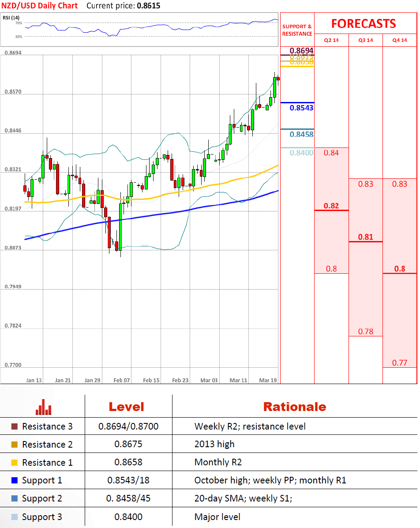Image resolution: width=420 pixels, height=528 pixels.
Task: Open the Q2 14 forecast column header
Action: (331, 40)
